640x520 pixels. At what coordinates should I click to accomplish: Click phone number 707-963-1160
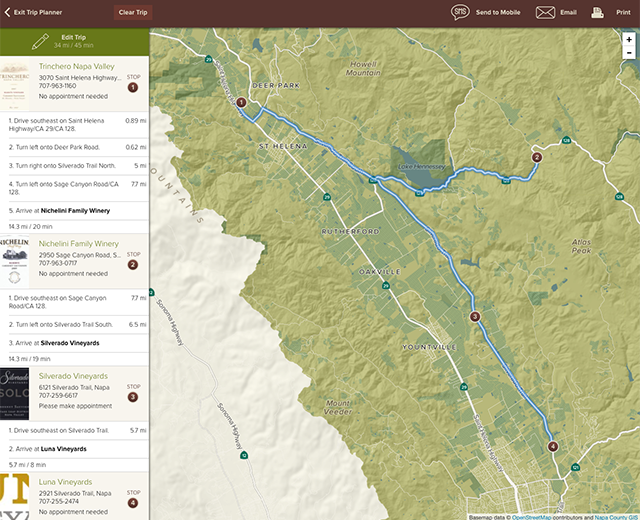tap(58, 86)
